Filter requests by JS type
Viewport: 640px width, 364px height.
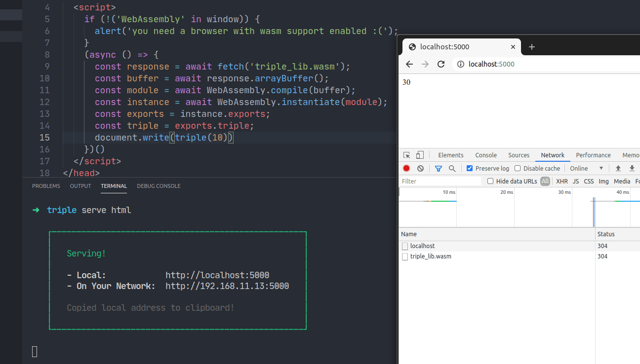(x=576, y=181)
